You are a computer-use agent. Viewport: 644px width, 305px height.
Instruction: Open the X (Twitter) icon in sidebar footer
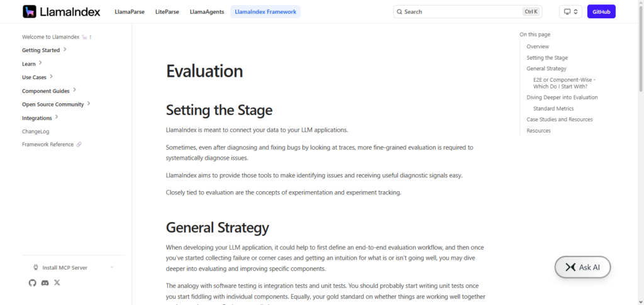pyautogui.click(x=57, y=283)
